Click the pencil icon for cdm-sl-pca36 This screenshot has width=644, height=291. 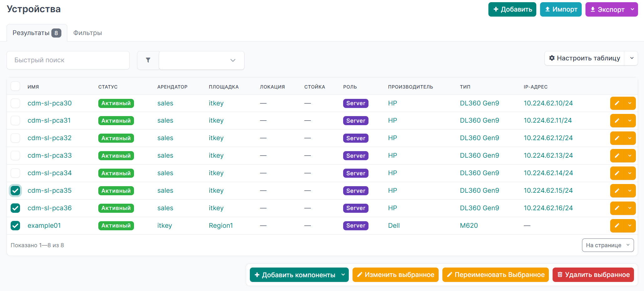click(617, 208)
